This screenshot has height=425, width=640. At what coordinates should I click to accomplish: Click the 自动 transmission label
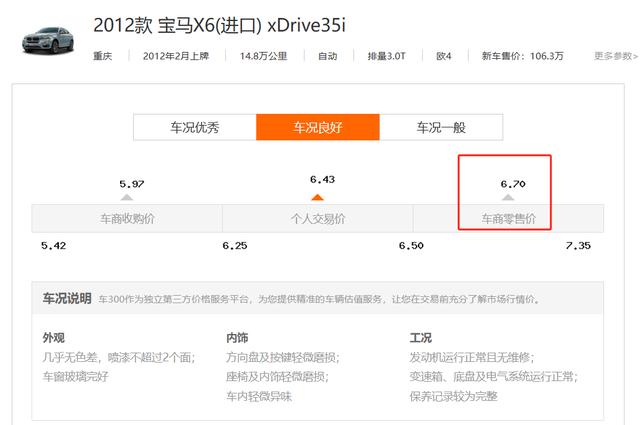pyautogui.click(x=328, y=56)
